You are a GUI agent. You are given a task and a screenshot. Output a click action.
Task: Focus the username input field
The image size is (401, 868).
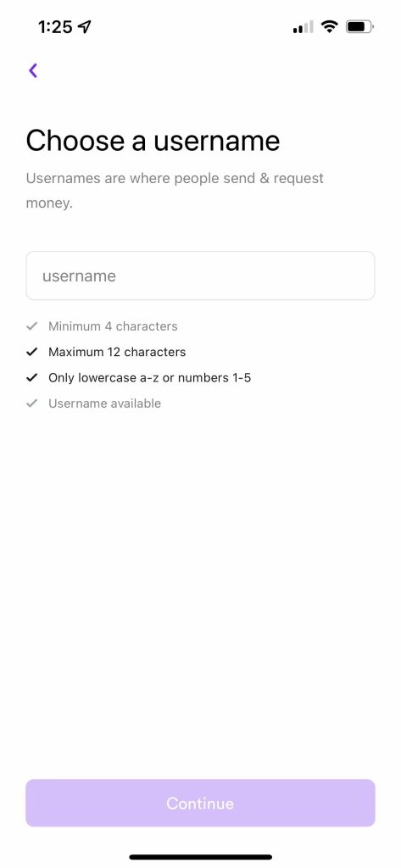pos(200,275)
